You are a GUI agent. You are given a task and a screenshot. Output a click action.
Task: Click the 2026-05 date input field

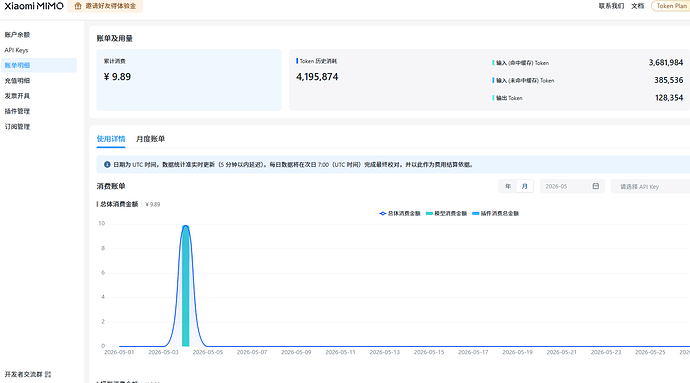[572, 186]
